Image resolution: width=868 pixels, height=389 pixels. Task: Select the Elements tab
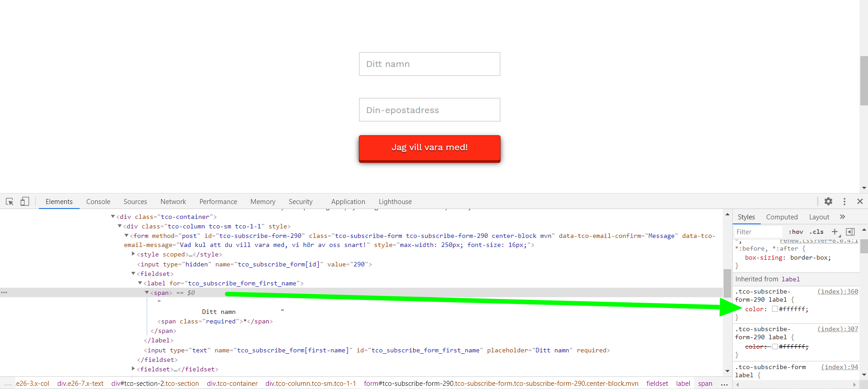click(59, 202)
